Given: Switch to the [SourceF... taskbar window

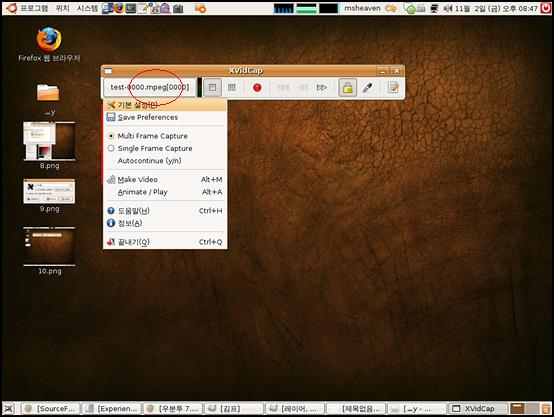Looking at the screenshot, I should (51, 409).
